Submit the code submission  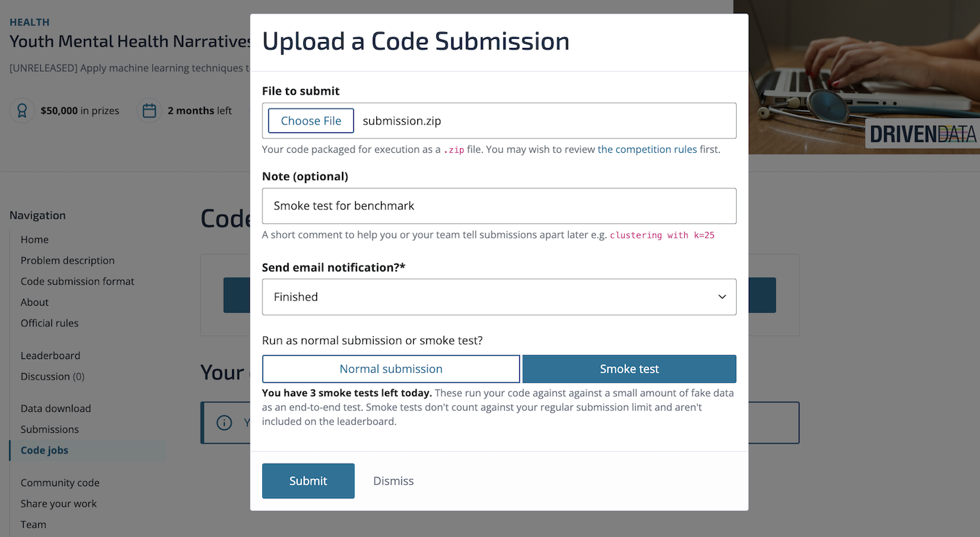coord(308,481)
